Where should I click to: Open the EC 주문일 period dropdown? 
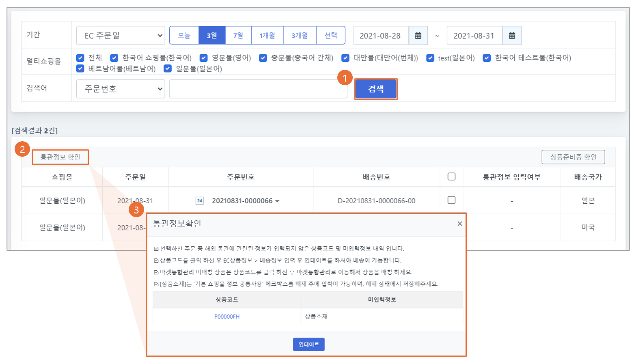point(121,36)
